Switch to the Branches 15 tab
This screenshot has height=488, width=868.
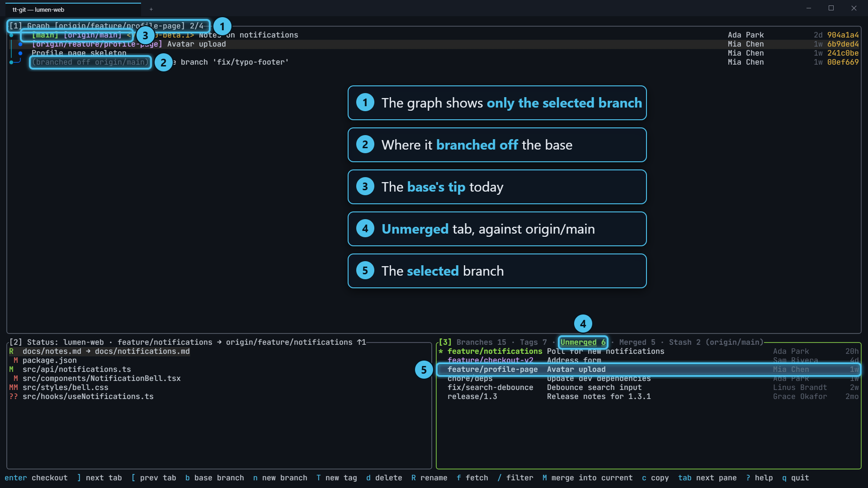[x=481, y=342]
